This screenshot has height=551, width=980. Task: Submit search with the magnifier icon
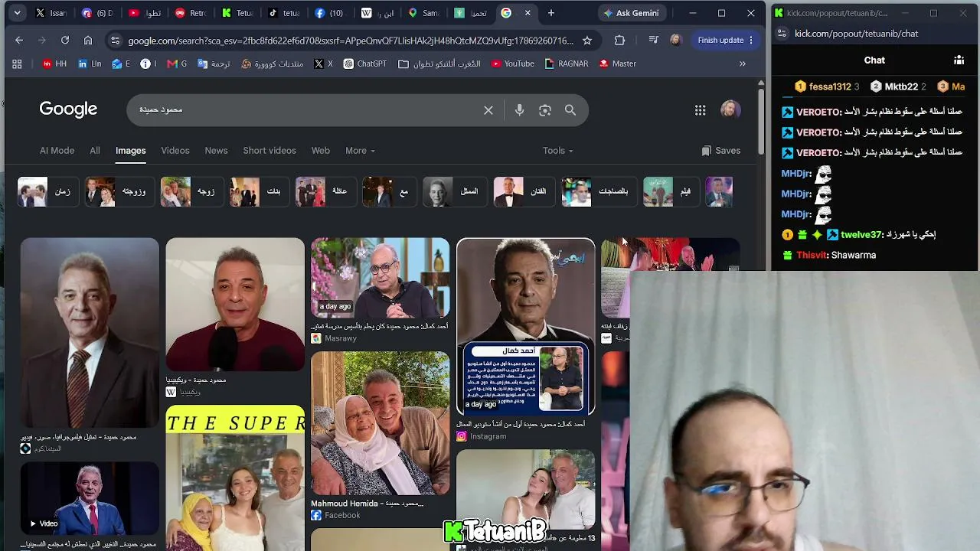coord(570,110)
